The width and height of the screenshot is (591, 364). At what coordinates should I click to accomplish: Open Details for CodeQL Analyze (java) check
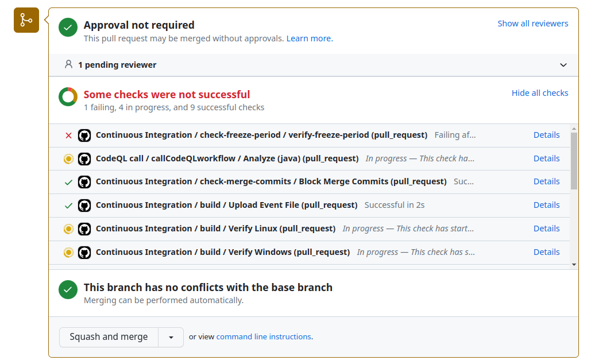[546, 158]
